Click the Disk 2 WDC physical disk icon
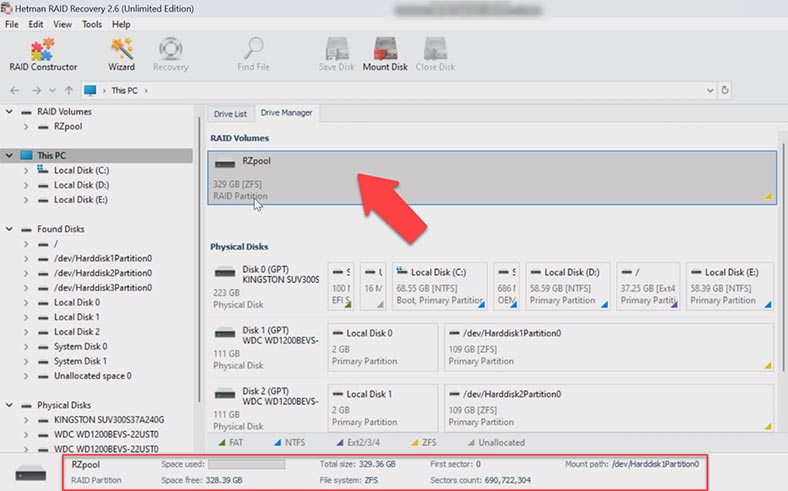Screen dimensions: 788x491 (x=225, y=395)
